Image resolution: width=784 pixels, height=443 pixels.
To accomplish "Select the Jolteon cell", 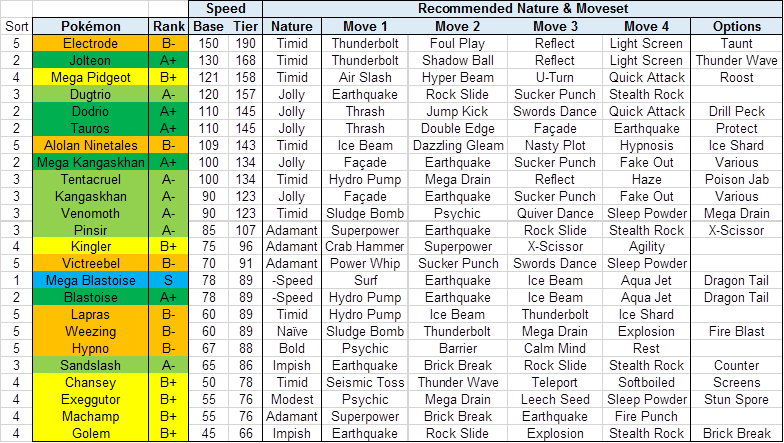I will tap(90, 60).
